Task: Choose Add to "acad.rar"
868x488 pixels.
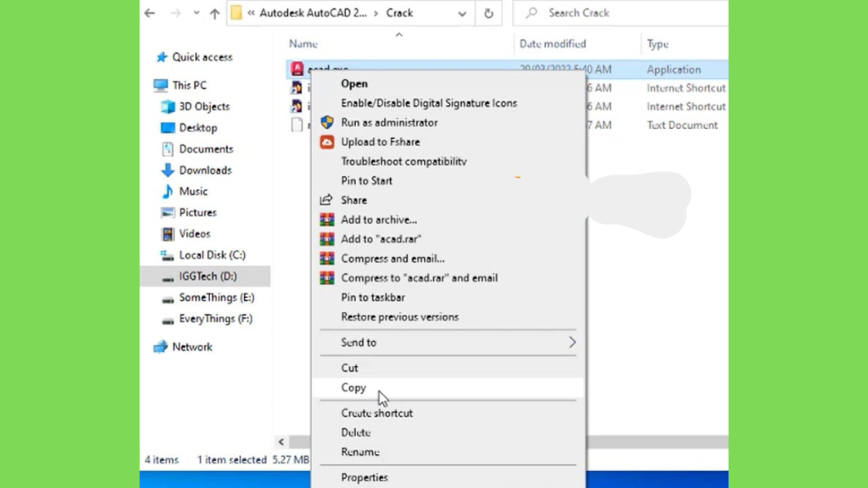Action: coord(448,239)
